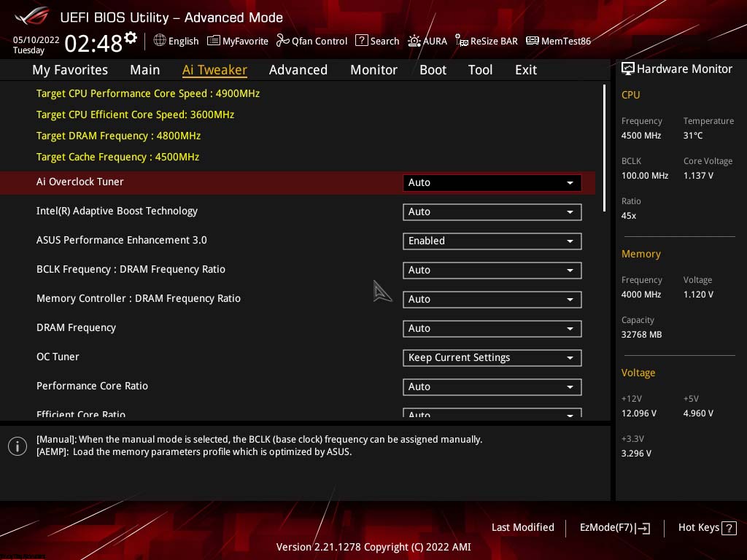Click the MyFavorite label
This screenshot has height=560, width=747.
click(x=245, y=42)
